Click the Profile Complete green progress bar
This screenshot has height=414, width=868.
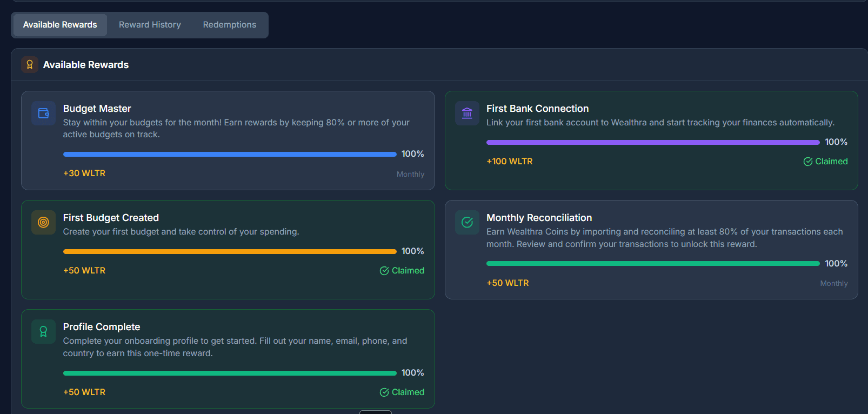(x=230, y=373)
